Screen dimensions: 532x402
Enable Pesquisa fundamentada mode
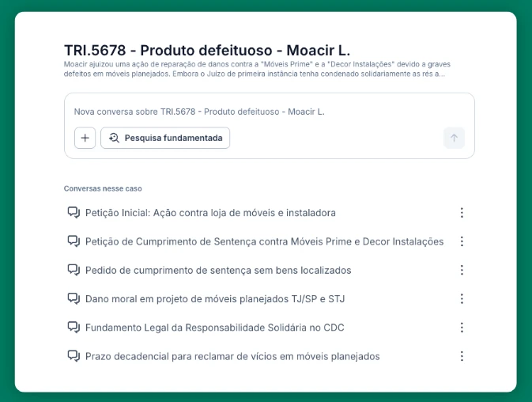[x=165, y=138]
